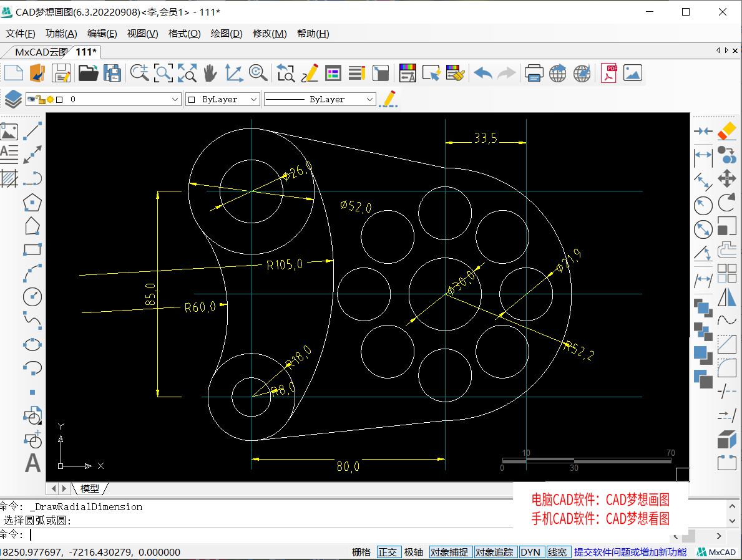Viewport: 742px width, 560px height.
Task: Toggle 对象追踪 object tracking
Action: (494, 552)
